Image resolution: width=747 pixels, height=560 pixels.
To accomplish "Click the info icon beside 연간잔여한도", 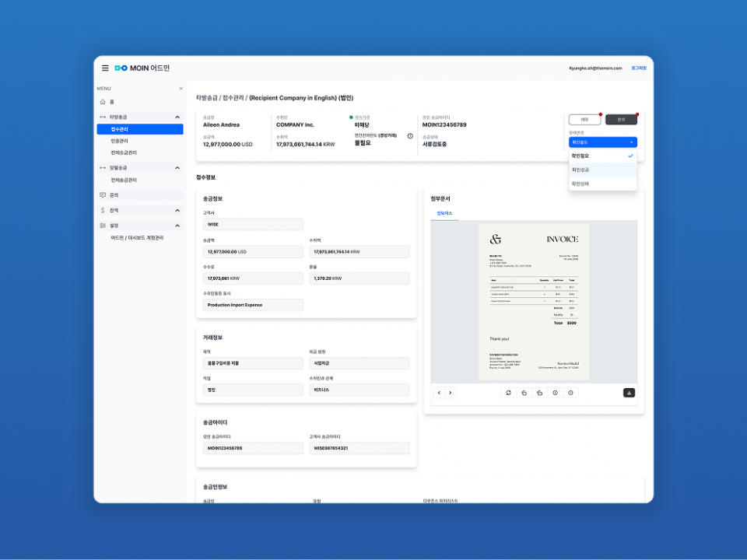I will 410,135.
